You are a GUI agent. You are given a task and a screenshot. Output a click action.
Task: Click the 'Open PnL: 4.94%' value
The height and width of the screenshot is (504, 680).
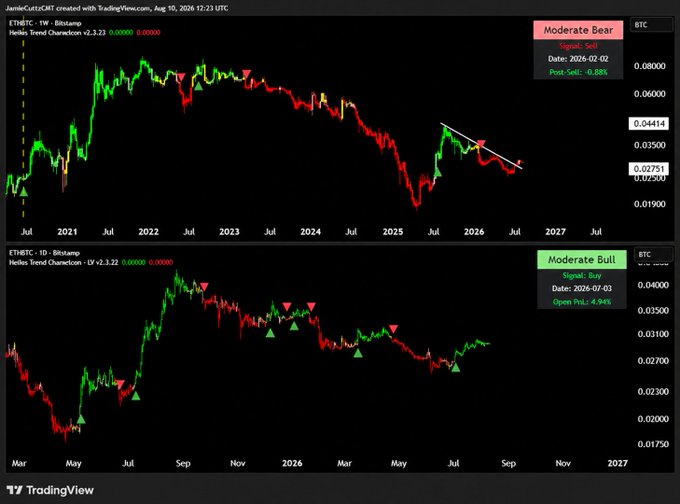[x=582, y=302]
